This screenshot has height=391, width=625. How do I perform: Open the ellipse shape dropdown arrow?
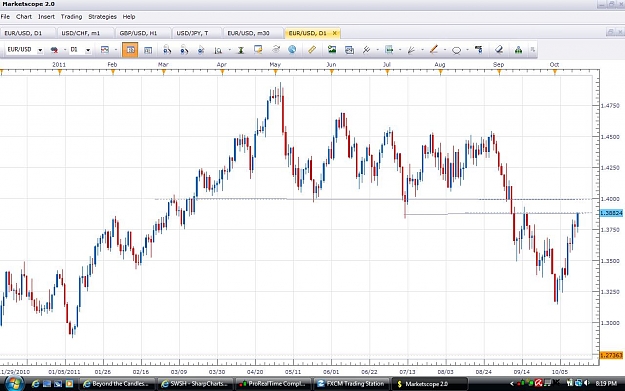pos(467,50)
